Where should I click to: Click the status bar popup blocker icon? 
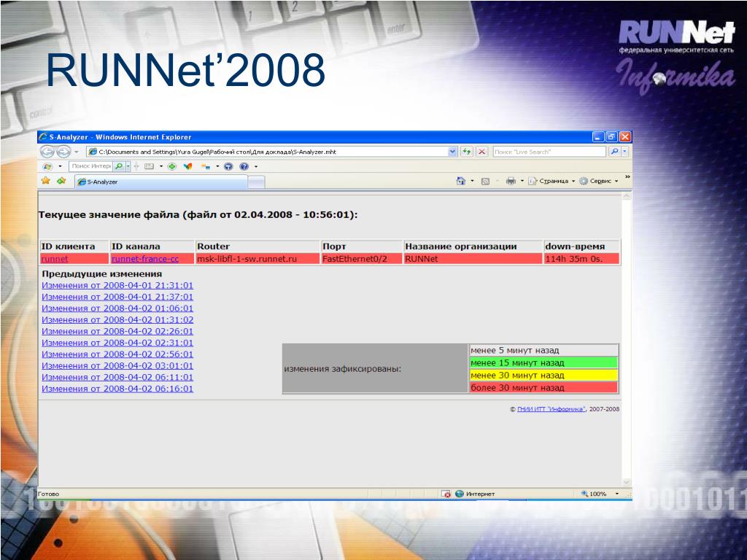(446, 494)
